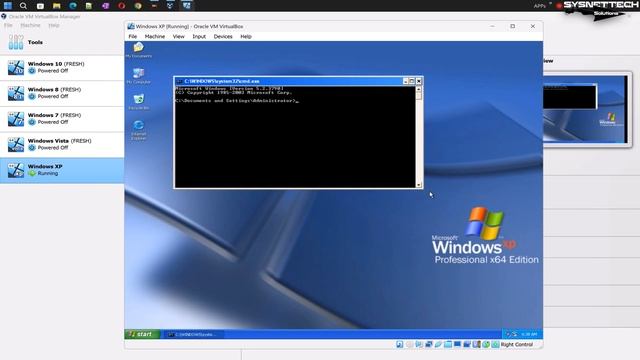Image resolution: width=640 pixels, height=360 pixels.
Task: Open File Explorer from host taskbar
Action: click(56, 5)
